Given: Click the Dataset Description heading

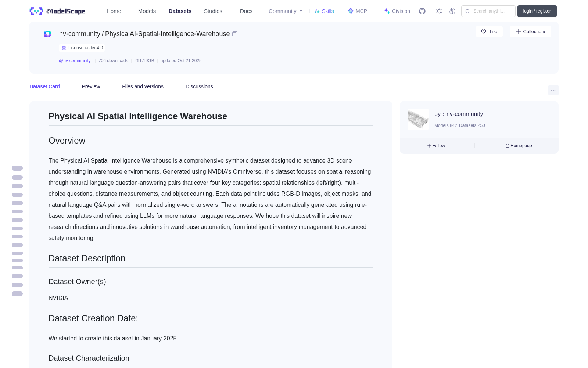Looking at the screenshot, I should point(87,258).
